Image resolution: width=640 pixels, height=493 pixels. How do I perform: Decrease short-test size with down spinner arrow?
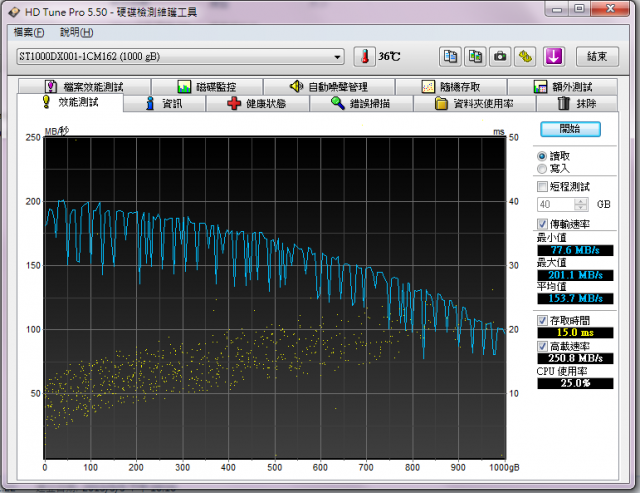581,207
